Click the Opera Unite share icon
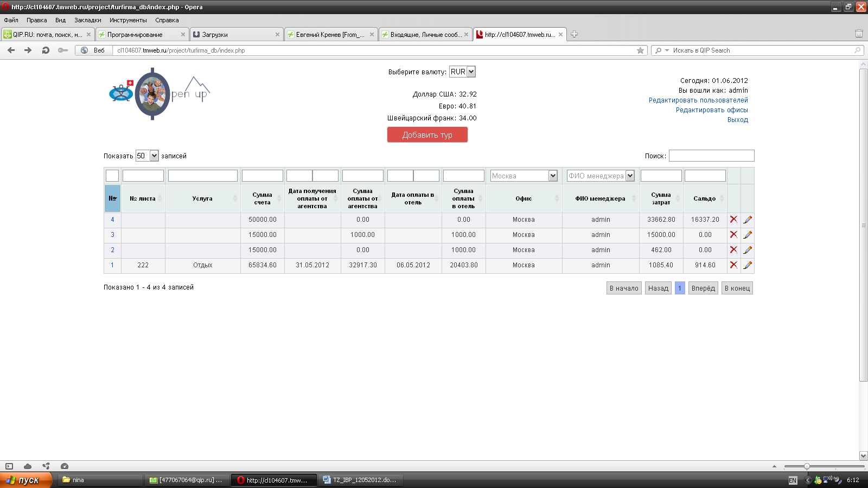The width and height of the screenshot is (868, 488). pos(46,466)
